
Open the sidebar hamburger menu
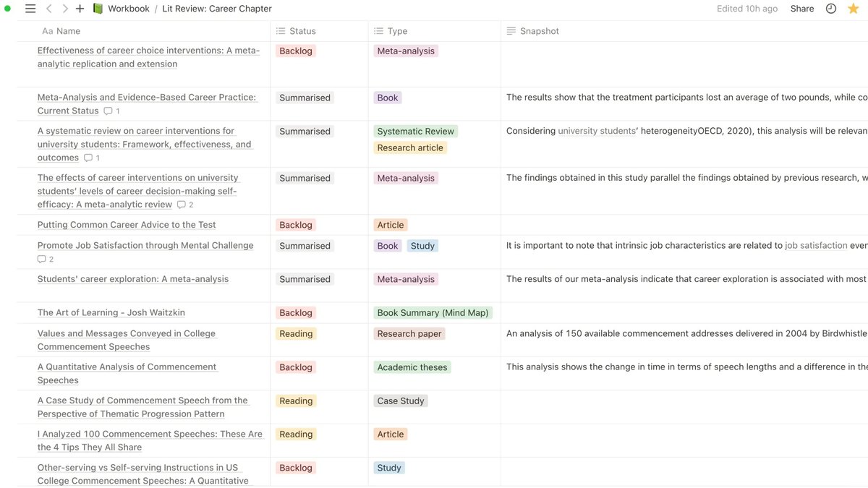click(30, 9)
